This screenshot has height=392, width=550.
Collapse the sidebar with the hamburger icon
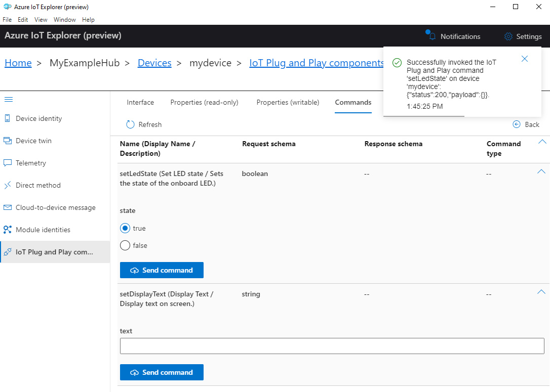tap(9, 99)
